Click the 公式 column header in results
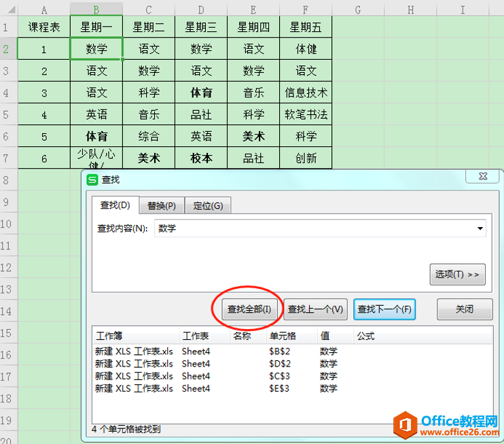The image size is (504, 444). [422, 336]
